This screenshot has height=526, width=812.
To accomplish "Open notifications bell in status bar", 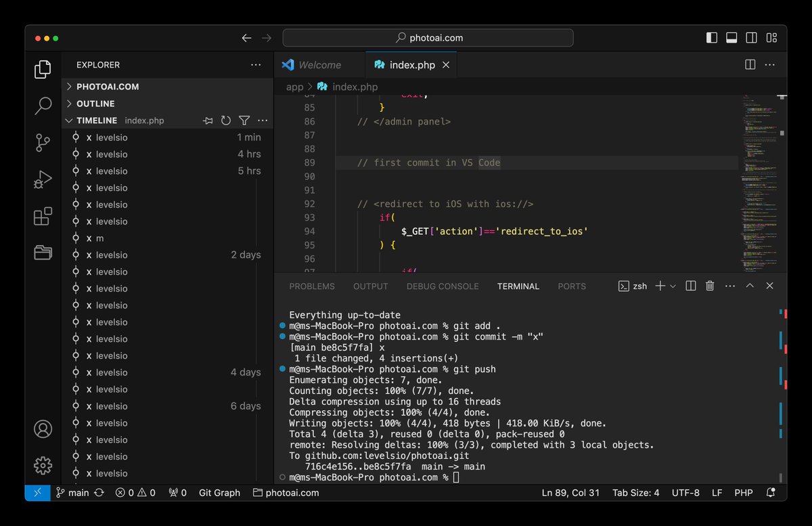I will [x=771, y=493].
